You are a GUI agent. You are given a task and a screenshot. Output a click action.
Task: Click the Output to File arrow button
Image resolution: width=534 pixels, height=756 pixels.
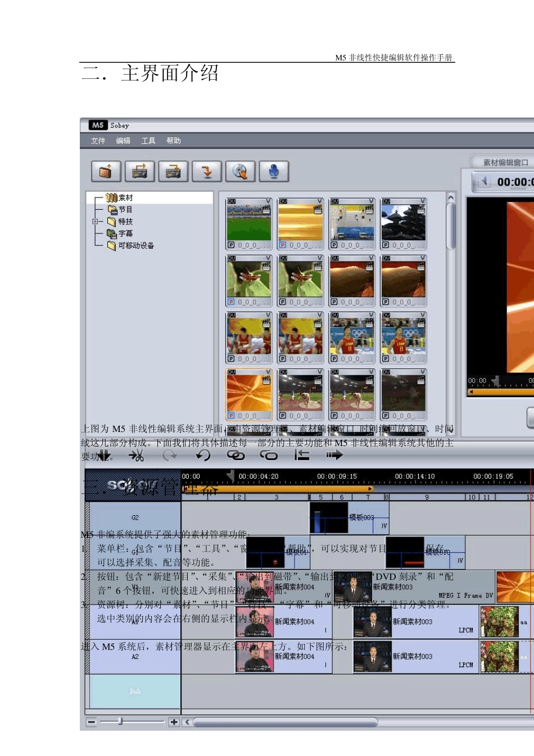pos(207,171)
